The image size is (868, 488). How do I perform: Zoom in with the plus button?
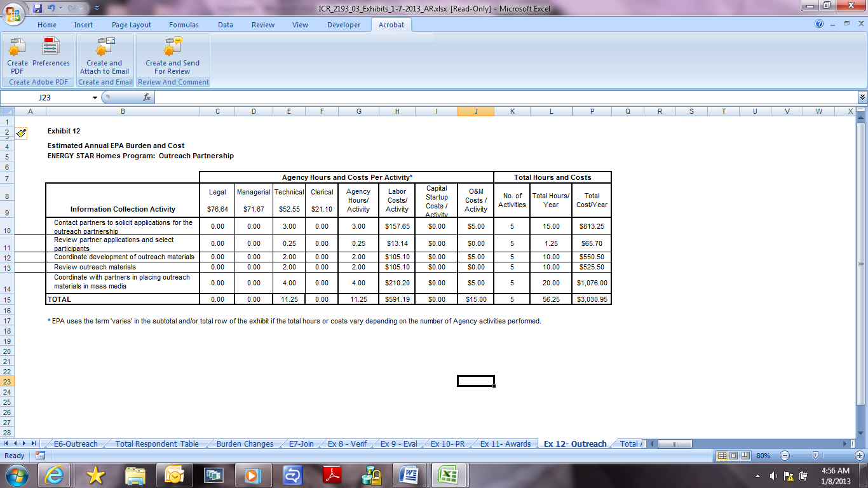point(859,456)
